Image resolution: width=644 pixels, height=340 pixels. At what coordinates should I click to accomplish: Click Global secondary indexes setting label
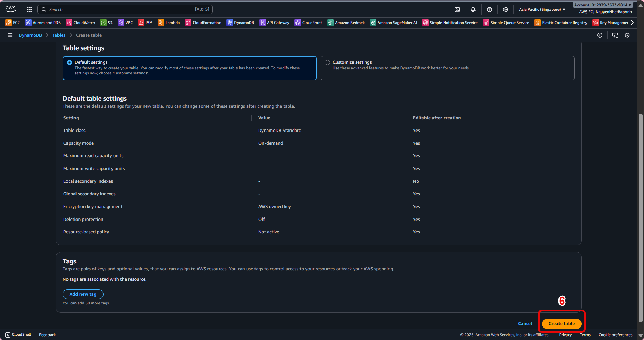click(x=89, y=194)
